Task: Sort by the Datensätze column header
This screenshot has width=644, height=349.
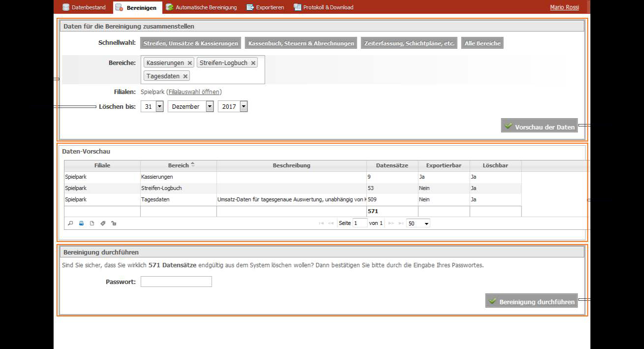Action: [x=392, y=165]
